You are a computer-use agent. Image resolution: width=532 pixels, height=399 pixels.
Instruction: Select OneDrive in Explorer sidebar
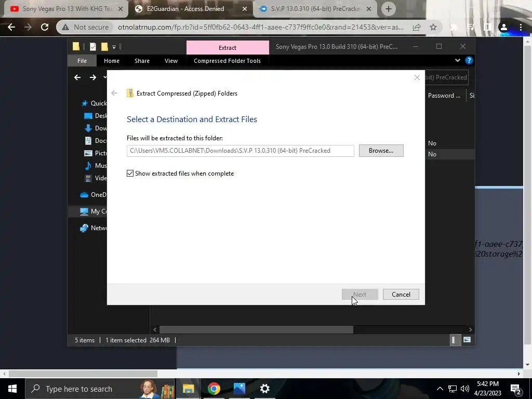click(x=93, y=194)
